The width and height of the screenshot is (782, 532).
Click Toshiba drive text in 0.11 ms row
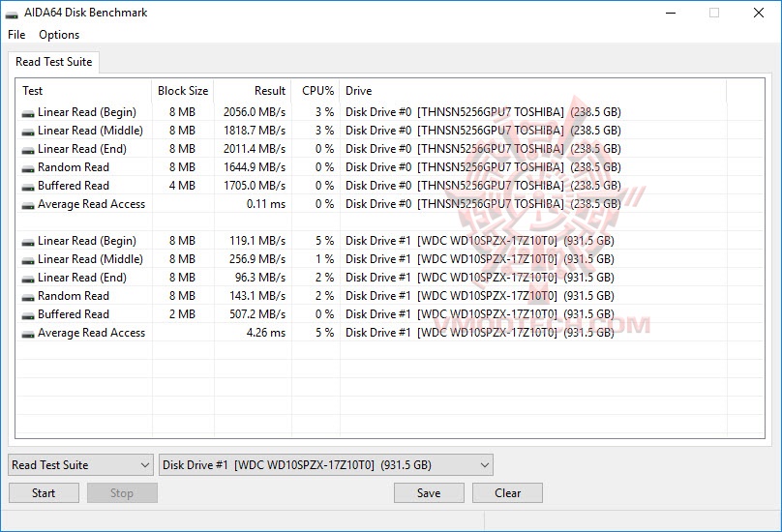click(x=483, y=204)
